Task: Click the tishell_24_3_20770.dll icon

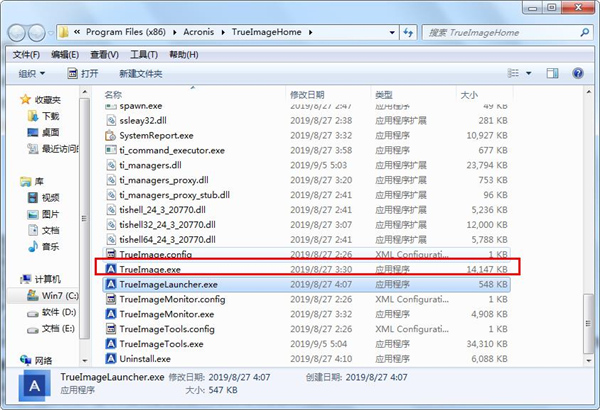Action: point(111,210)
